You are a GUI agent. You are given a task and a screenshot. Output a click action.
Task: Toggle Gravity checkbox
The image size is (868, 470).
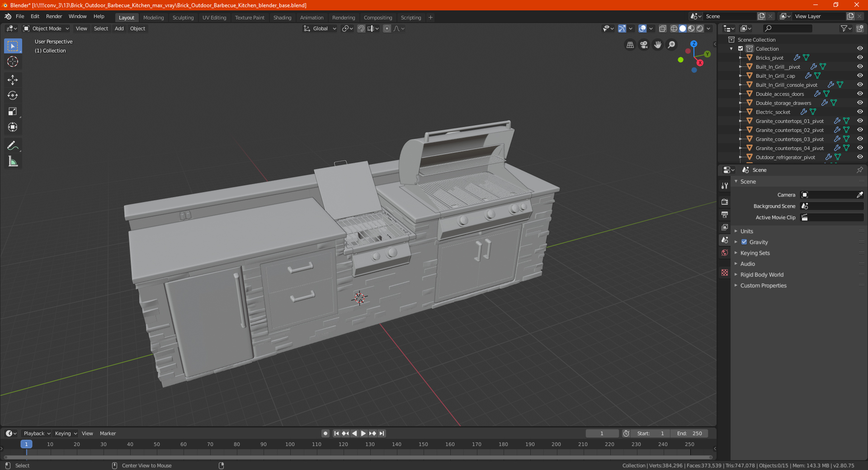[x=744, y=242]
